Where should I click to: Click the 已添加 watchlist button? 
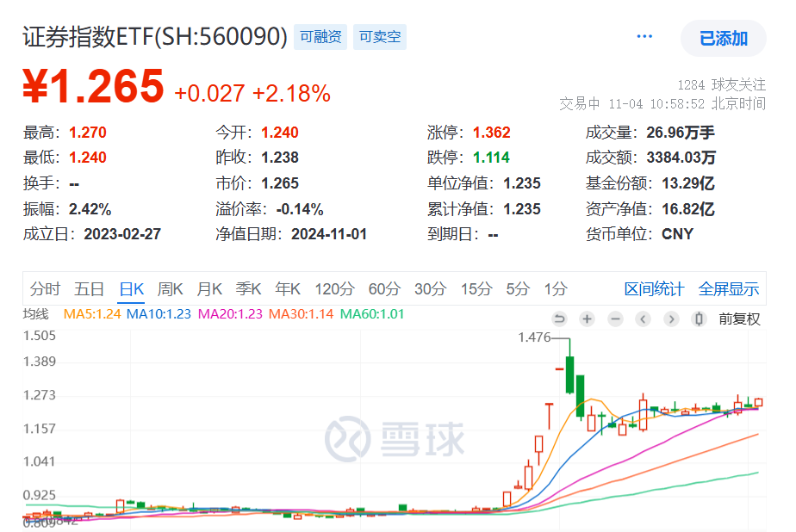pyautogui.click(x=722, y=39)
